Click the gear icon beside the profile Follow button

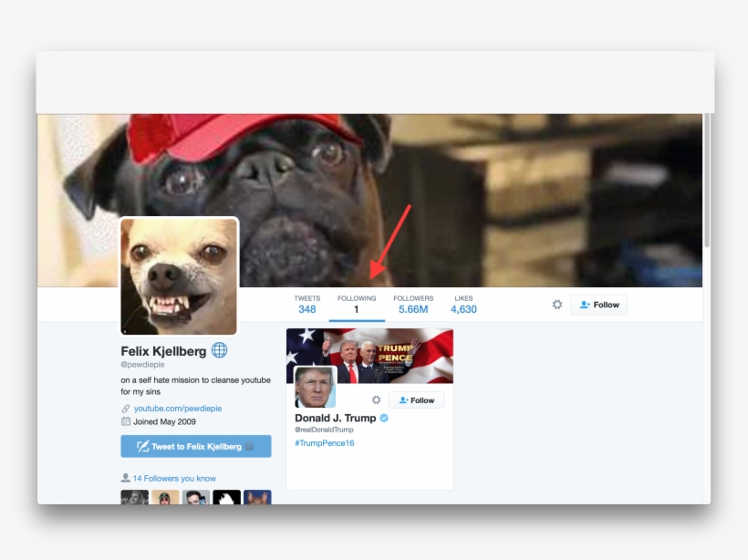pos(556,305)
